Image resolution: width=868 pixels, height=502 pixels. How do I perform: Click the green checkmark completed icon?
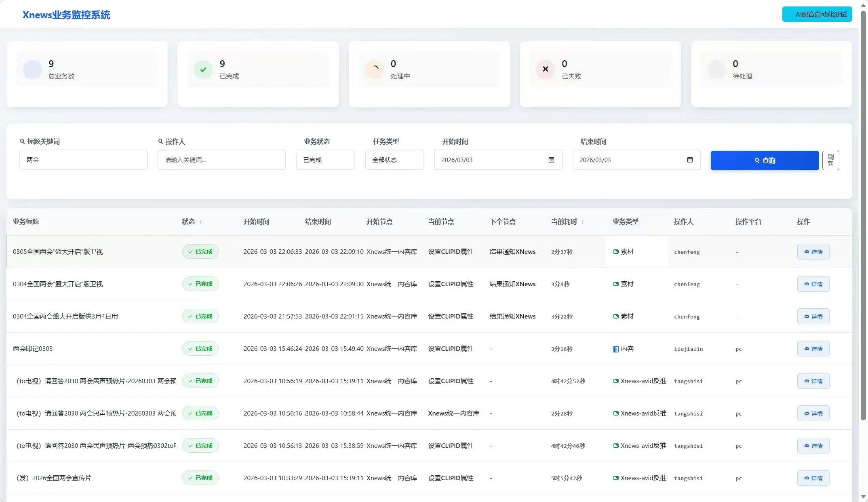[203, 70]
